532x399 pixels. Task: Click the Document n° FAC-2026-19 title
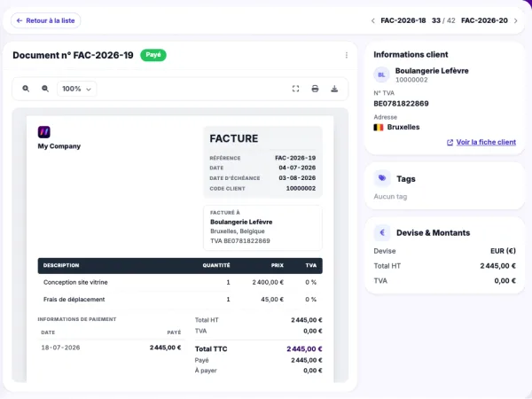coord(73,55)
